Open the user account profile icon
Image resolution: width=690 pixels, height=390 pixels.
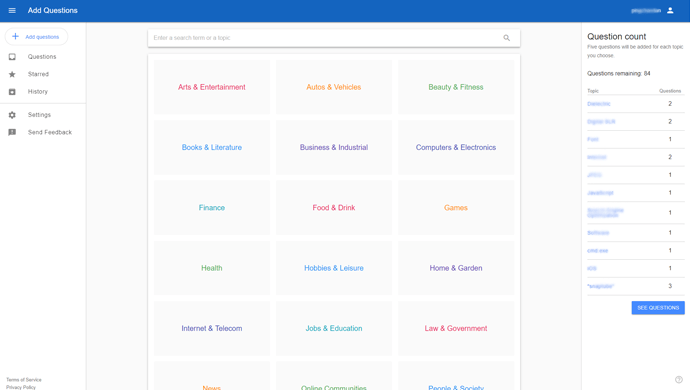(670, 10)
